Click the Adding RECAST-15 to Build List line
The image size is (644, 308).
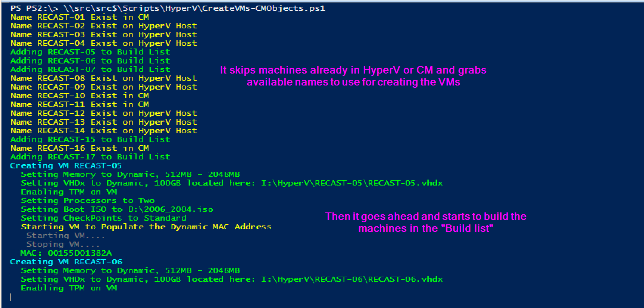[90, 139]
